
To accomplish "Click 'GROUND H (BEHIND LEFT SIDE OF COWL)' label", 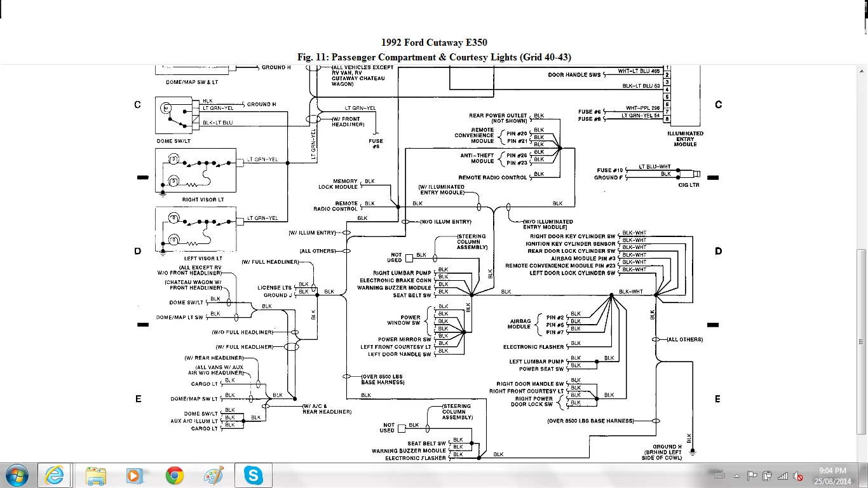I will pyautogui.click(x=661, y=452).
